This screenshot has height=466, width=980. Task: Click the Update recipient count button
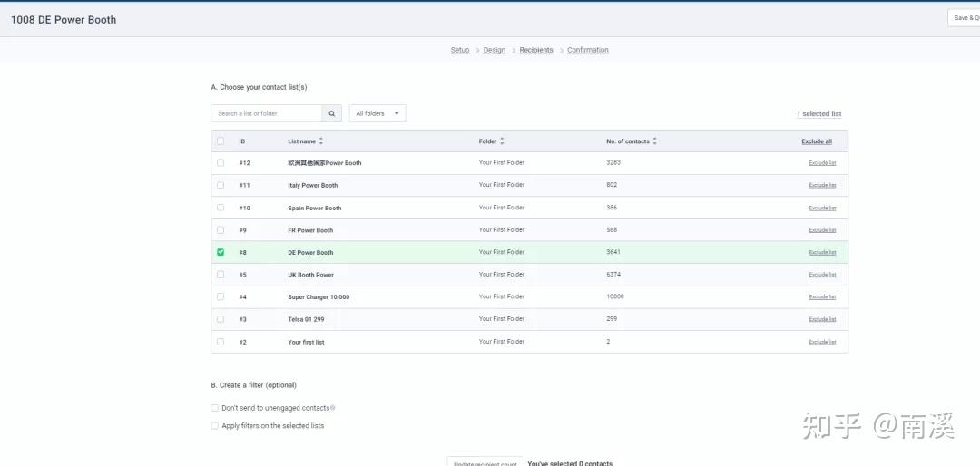pos(485,461)
